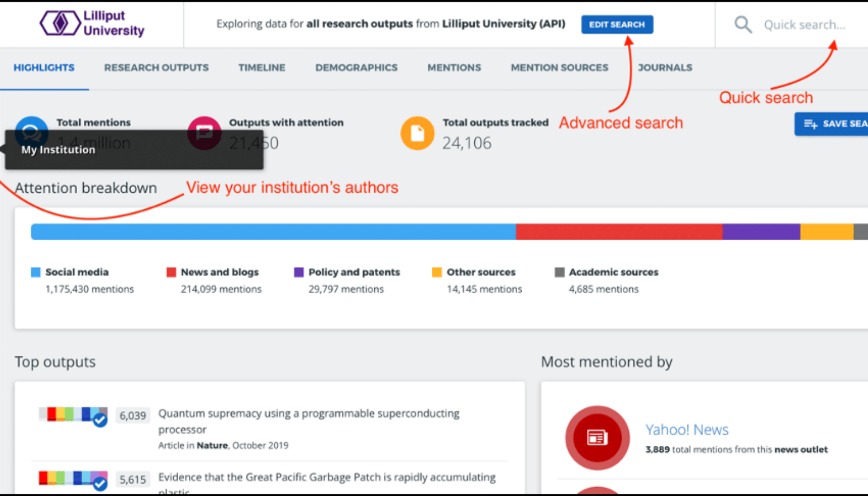Click the orange Other sources bar segment
The image size is (868, 496).
point(827,232)
